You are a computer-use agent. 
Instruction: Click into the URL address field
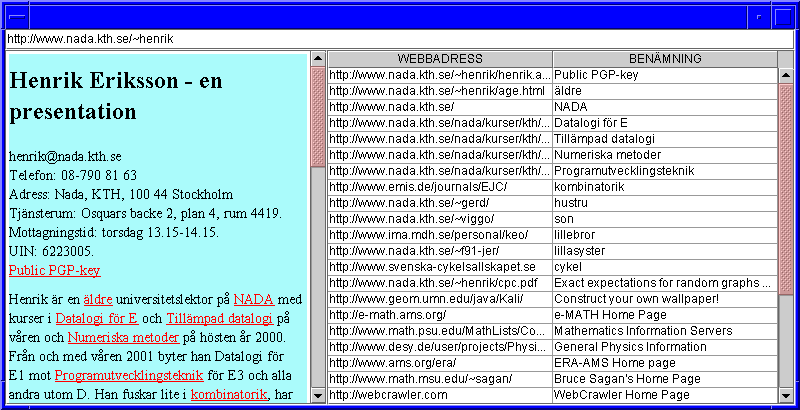click(x=400, y=39)
